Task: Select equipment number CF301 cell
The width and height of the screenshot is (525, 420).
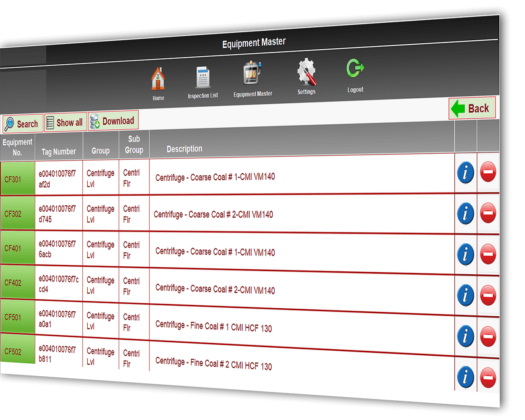Action: tap(18, 179)
